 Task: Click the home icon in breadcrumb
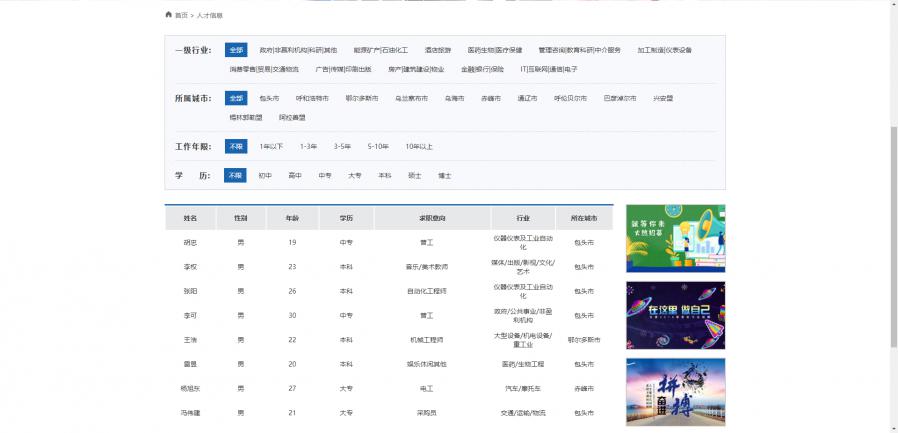coord(169,15)
